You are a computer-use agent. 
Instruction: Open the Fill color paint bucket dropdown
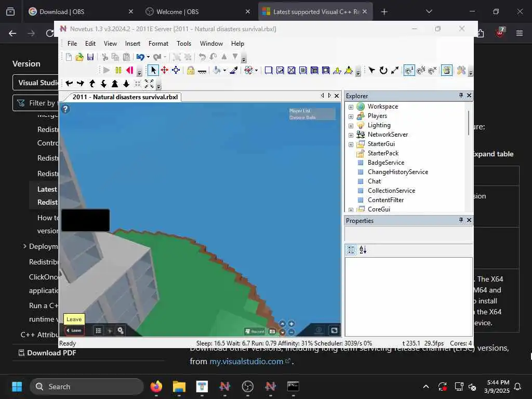(x=224, y=71)
